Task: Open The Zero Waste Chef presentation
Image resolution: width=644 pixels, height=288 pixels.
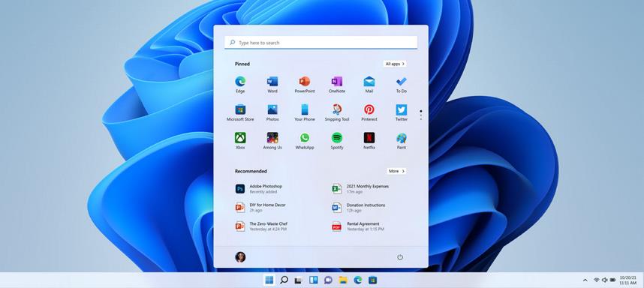Action: point(261,226)
